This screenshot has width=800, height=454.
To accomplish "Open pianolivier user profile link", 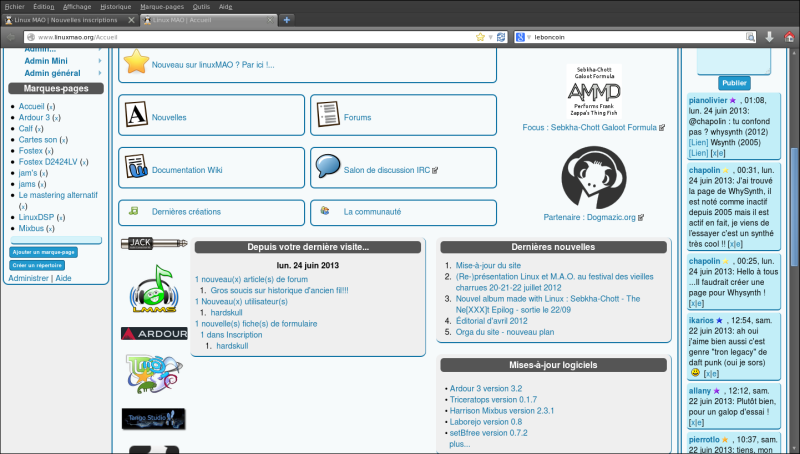I will (708, 100).
